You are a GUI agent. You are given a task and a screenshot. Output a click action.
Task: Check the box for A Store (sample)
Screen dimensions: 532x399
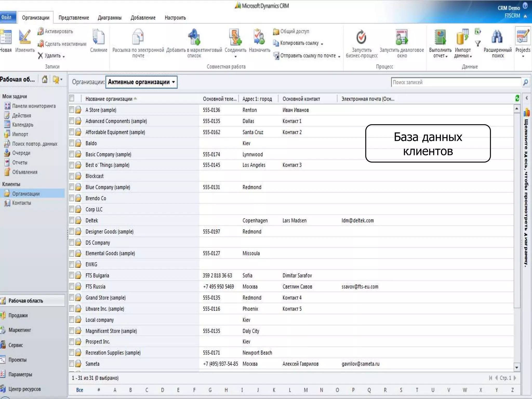(x=72, y=110)
